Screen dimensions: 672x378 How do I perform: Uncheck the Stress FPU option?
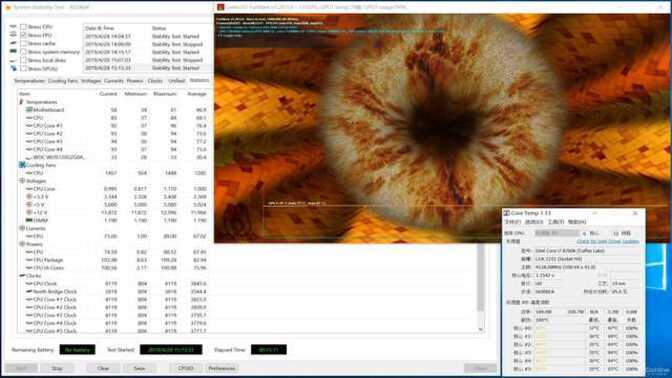(23, 35)
